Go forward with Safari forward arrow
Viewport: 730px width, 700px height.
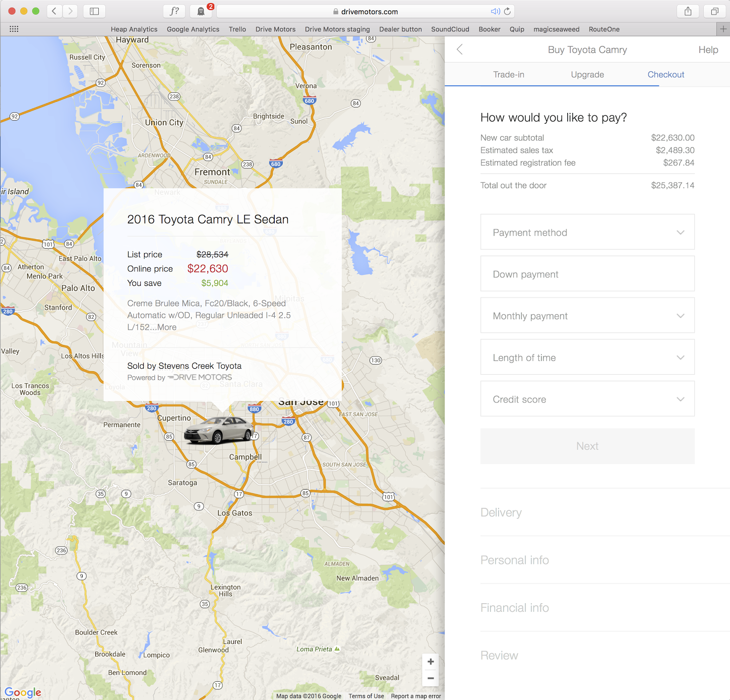(70, 11)
